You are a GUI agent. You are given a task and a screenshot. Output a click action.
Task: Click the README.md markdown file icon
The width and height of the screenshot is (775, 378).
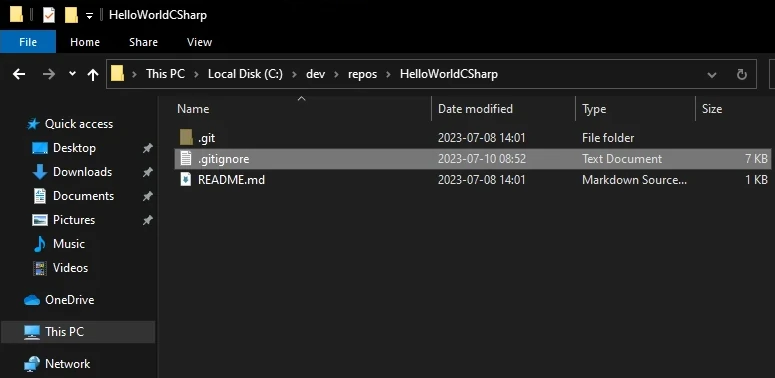(186, 180)
